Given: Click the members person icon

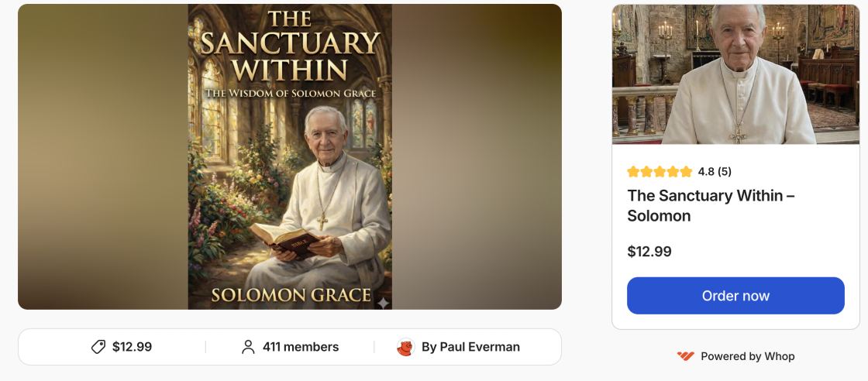Looking at the screenshot, I should [x=248, y=347].
